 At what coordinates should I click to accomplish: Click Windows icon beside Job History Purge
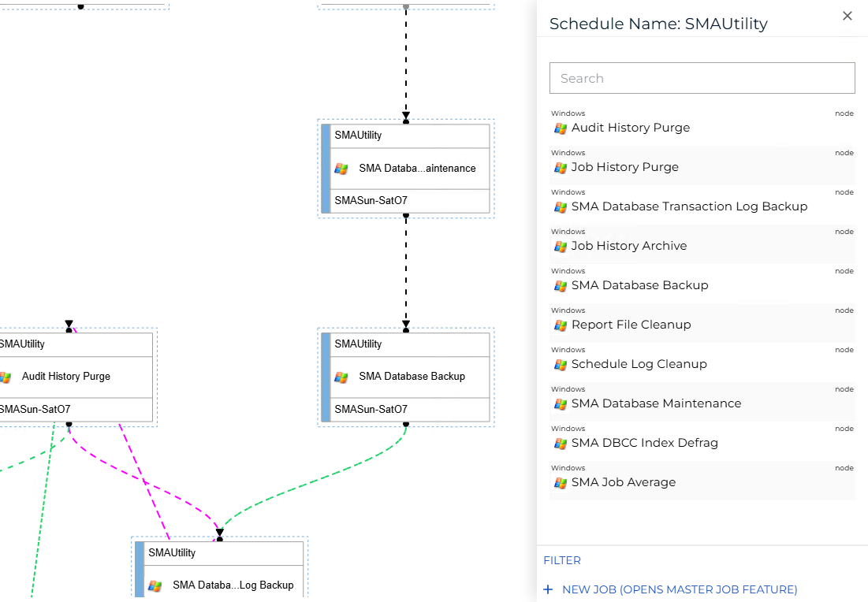(x=561, y=168)
